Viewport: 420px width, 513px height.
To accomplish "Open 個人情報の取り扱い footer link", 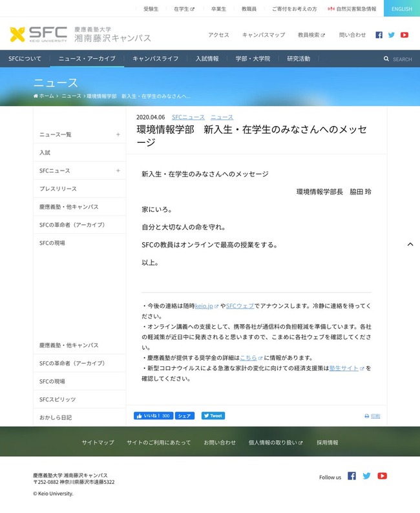I will click(x=275, y=443).
